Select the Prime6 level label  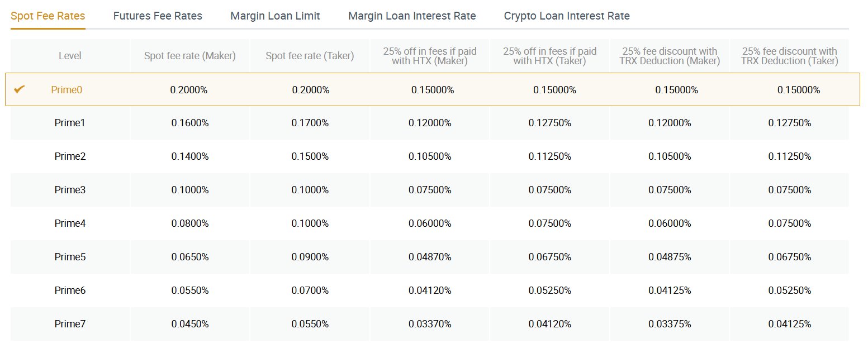click(x=70, y=290)
